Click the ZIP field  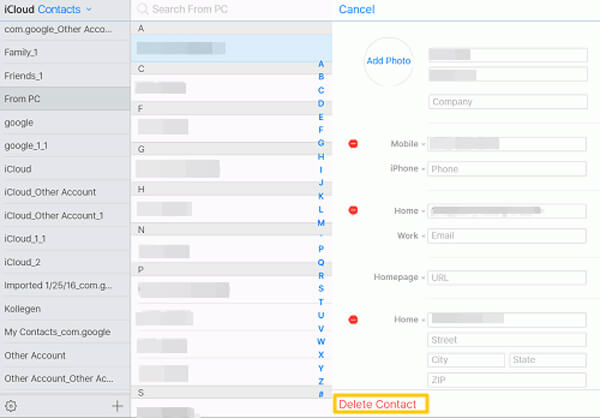click(507, 380)
